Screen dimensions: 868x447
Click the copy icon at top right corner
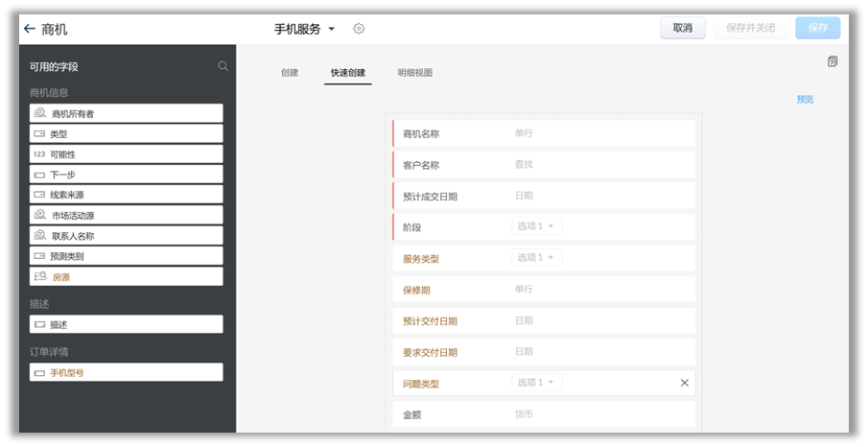tap(833, 61)
